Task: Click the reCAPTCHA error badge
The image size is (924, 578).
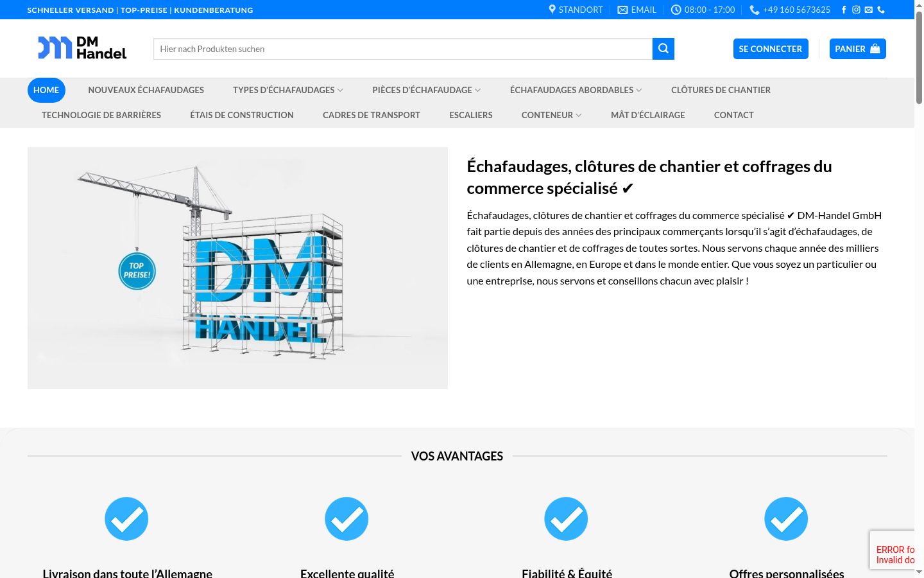Action: pyautogui.click(x=892, y=550)
